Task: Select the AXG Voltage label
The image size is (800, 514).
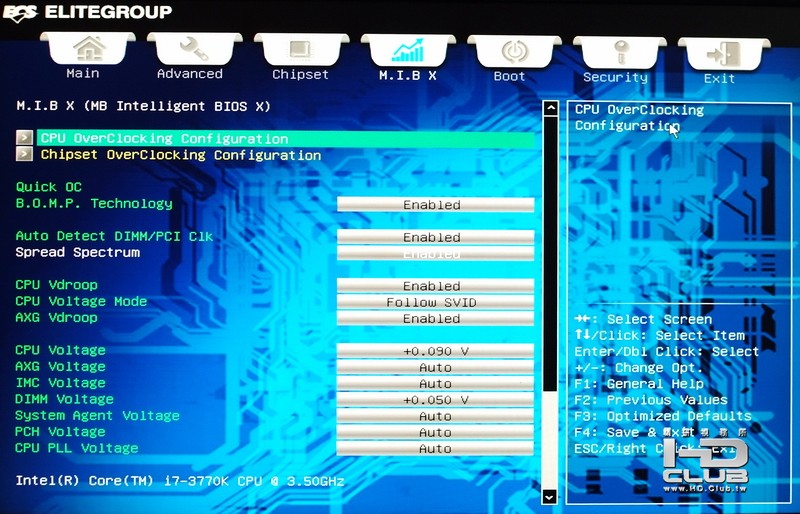Action: click(x=60, y=366)
